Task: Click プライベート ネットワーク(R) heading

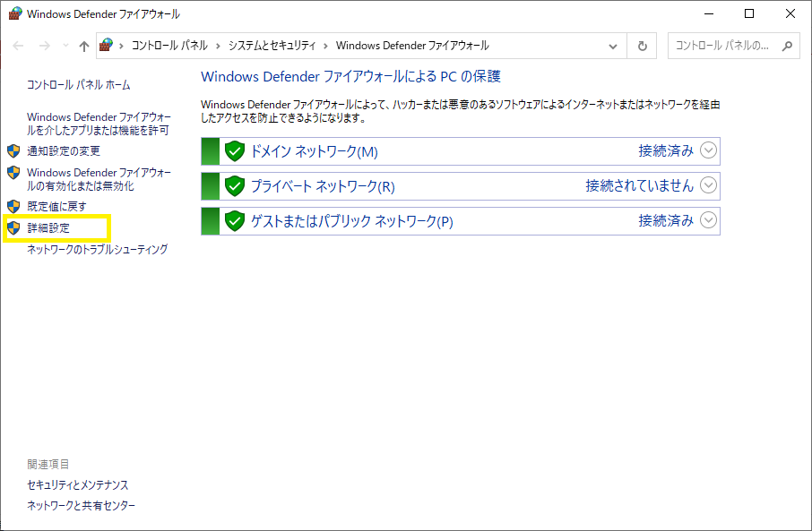Action: point(324,186)
